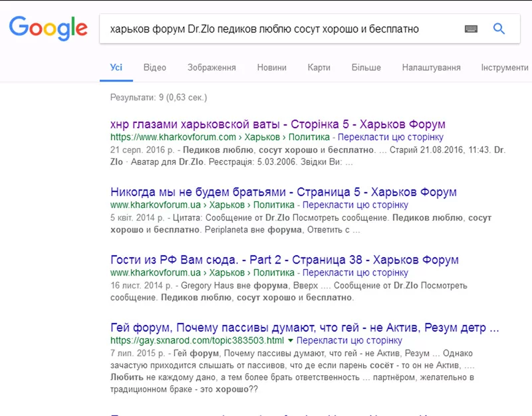Click the 'Результати: 9 (0,63 сек.)' text
532x416 pixels.
coord(158,97)
